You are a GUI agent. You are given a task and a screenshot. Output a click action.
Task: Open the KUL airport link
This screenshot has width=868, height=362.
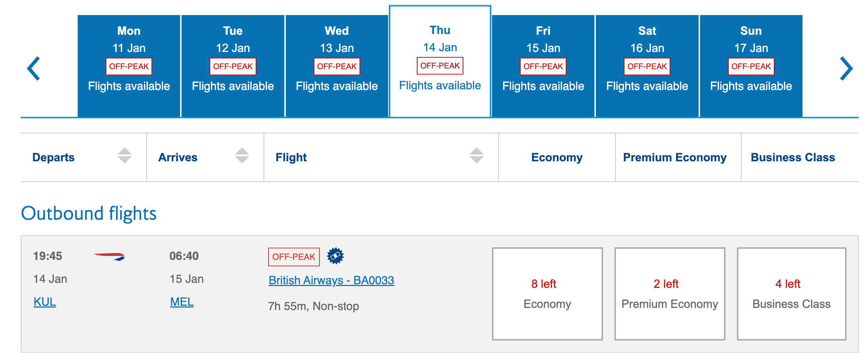click(44, 302)
